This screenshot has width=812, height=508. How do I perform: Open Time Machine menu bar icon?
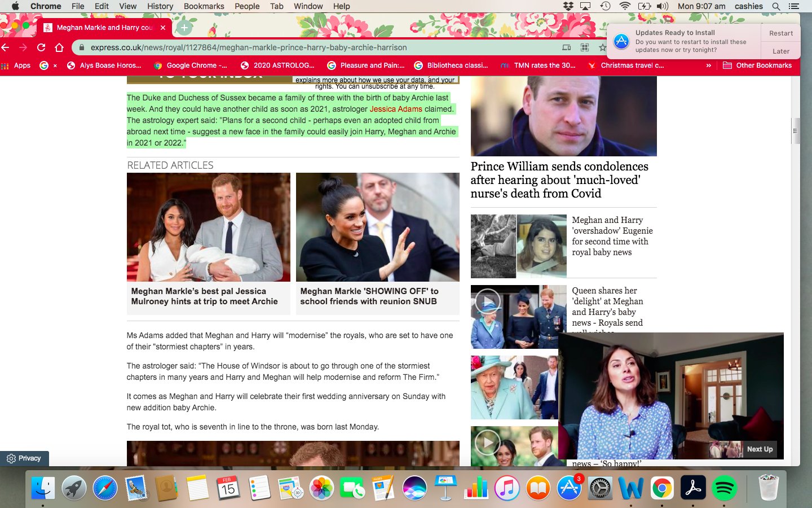point(605,6)
